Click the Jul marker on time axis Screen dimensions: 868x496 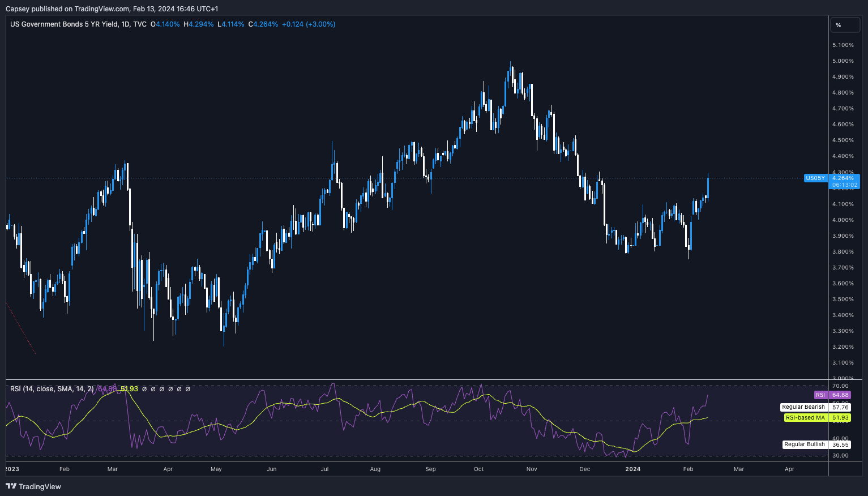tap(324, 469)
